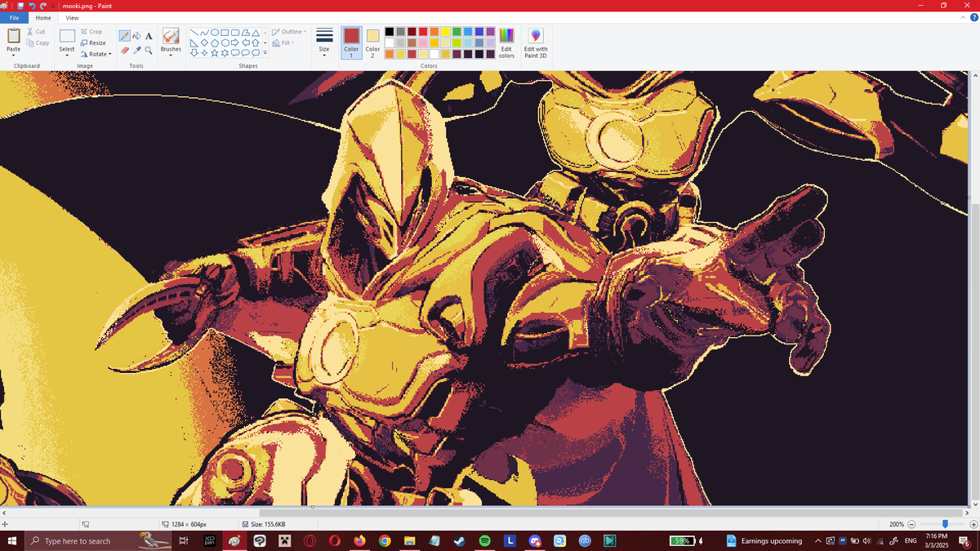Select the Text tool
980x551 pixels.
[149, 36]
